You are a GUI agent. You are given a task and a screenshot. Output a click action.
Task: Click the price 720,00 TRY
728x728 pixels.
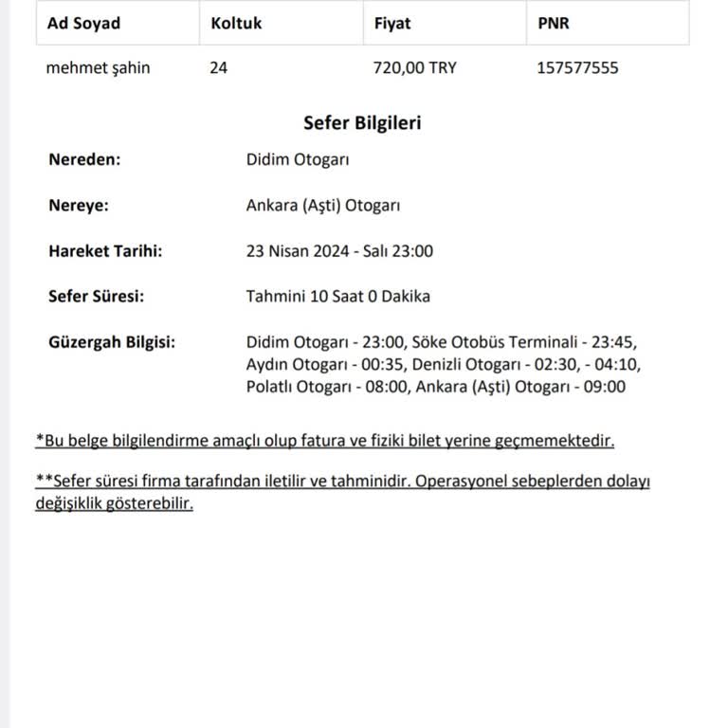click(415, 68)
